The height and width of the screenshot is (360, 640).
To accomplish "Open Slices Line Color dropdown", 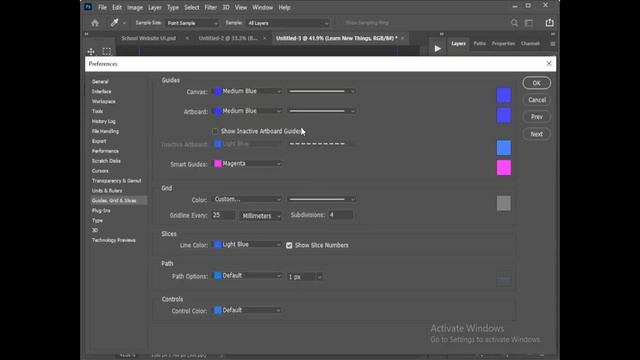I will tap(247, 244).
